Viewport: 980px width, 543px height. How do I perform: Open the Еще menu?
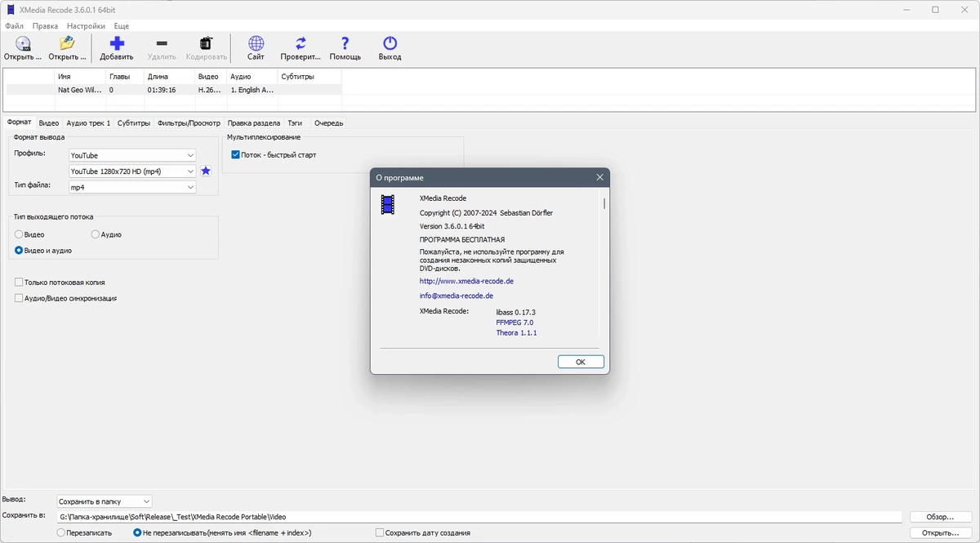point(122,26)
